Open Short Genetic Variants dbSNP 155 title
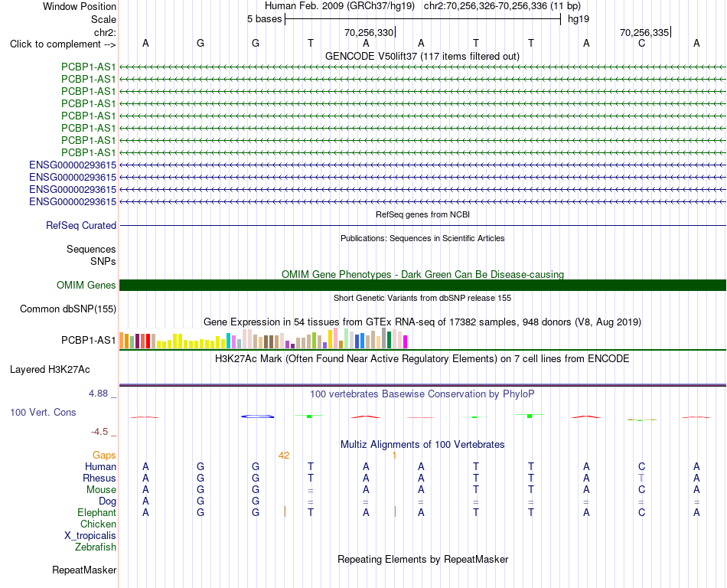The image size is (727, 588). (422, 298)
